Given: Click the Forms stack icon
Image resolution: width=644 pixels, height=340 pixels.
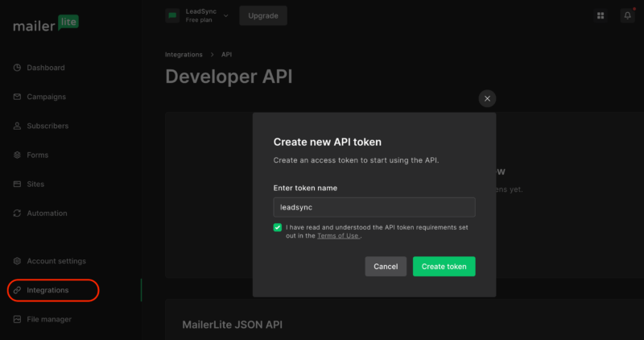Looking at the screenshot, I should coord(18,155).
